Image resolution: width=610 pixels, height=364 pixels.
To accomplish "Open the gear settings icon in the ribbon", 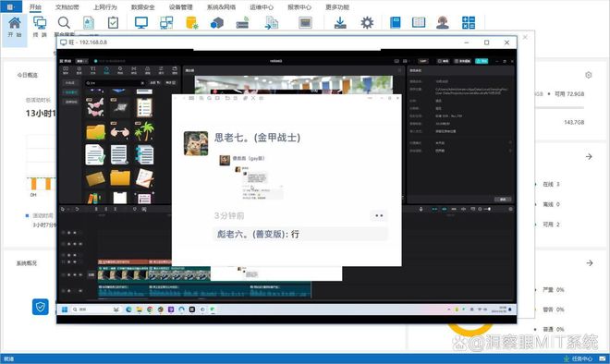I will [x=367, y=23].
